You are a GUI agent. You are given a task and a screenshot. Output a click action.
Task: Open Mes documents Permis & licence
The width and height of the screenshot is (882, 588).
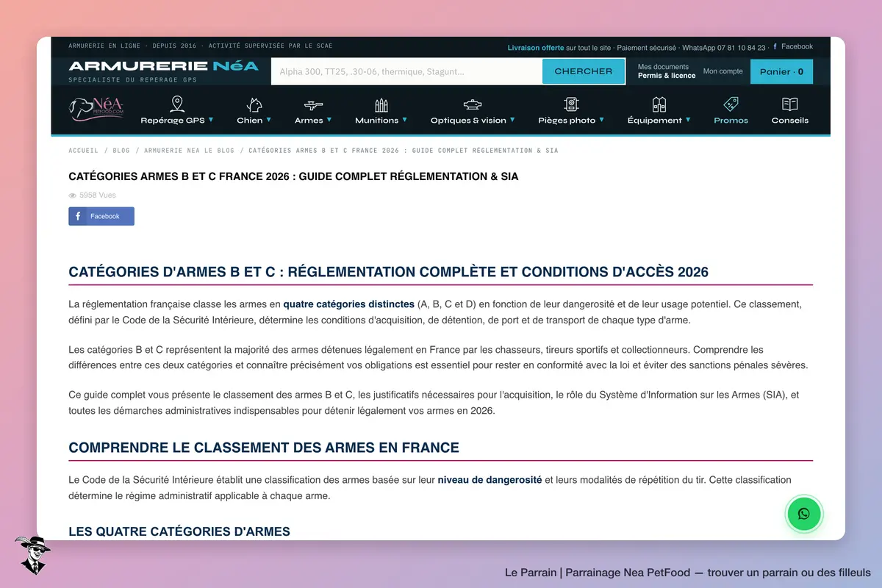(667, 71)
